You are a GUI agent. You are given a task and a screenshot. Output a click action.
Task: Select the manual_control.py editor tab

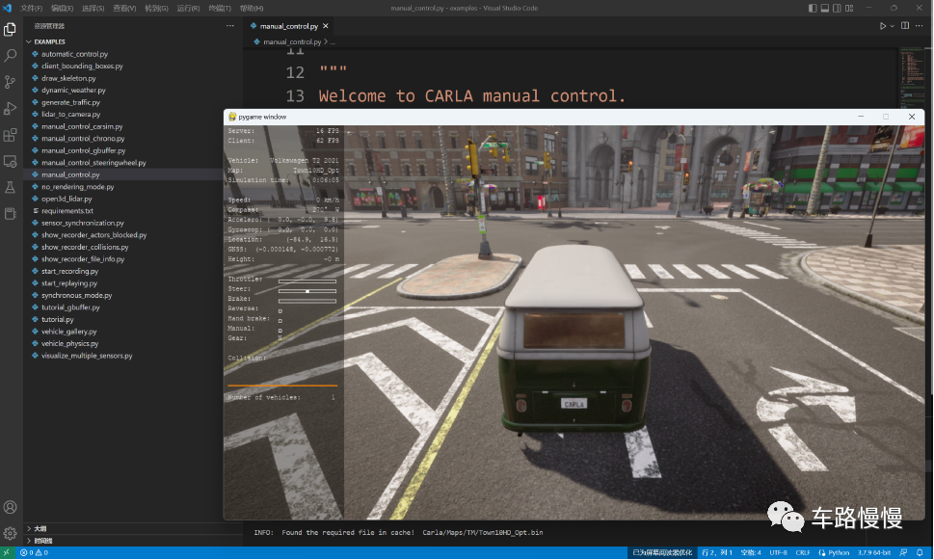click(289, 26)
